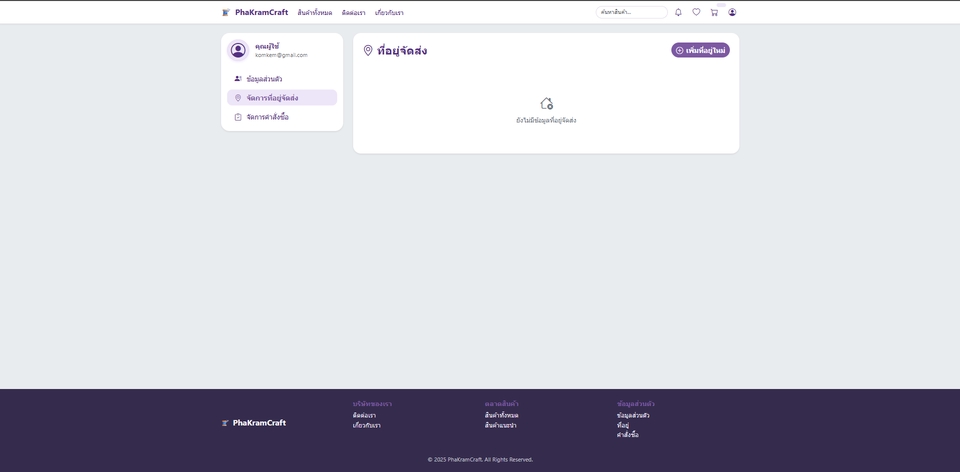Follow the footer สินค้าแนะนำ link
Viewport: 960px width, 472px height.
coord(500,425)
